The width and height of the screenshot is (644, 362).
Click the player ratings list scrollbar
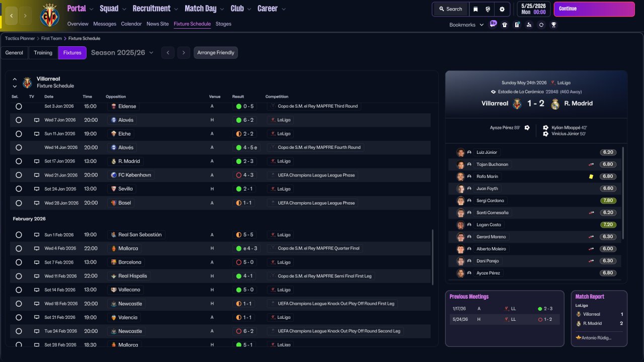click(x=623, y=193)
